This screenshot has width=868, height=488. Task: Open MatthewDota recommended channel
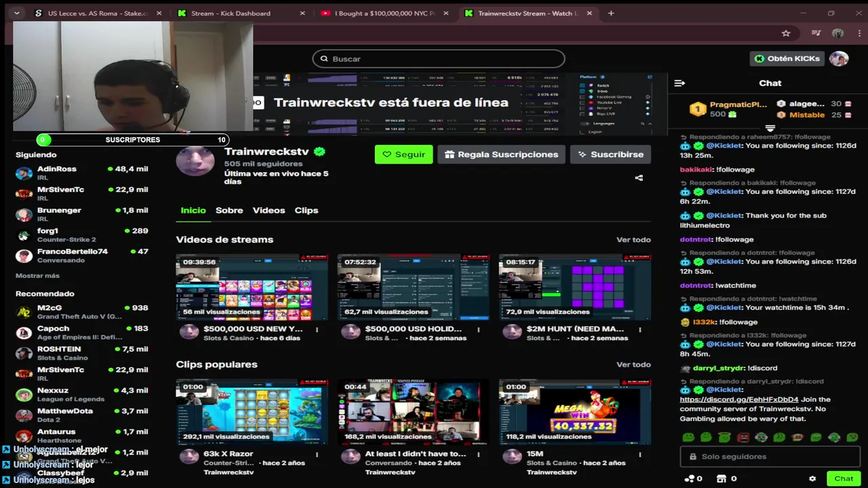tap(82, 415)
